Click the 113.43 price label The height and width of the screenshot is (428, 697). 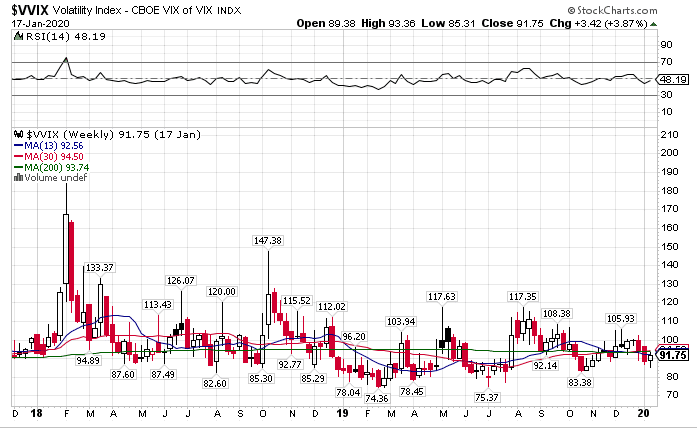click(x=158, y=304)
